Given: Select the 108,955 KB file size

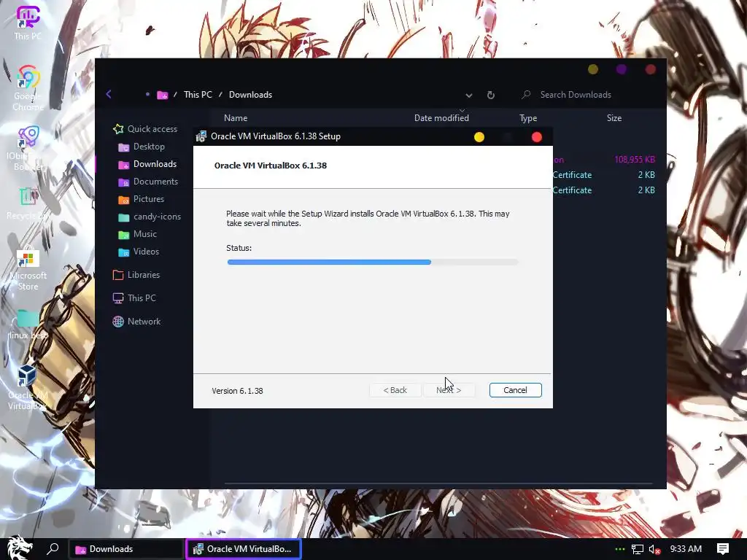Looking at the screenshot, I should 635,160.
